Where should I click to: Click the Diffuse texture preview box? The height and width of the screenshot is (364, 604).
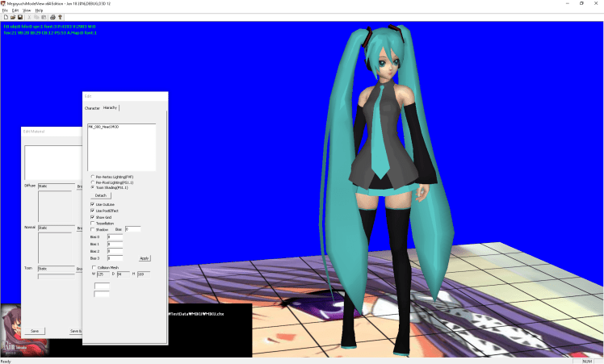55,207
